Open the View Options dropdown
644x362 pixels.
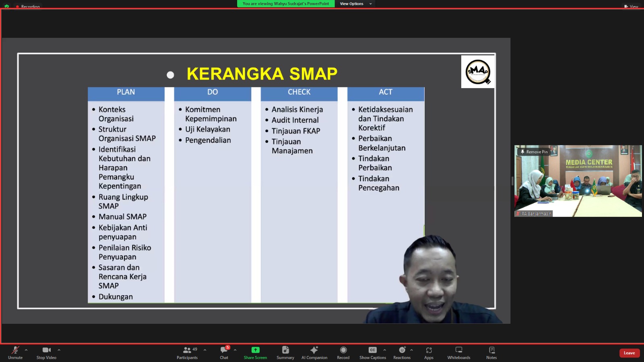point(355,4)
